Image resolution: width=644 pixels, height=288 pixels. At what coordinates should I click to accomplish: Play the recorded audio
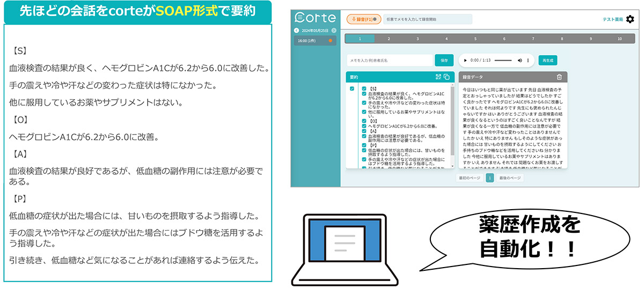(x=465, y=60)
